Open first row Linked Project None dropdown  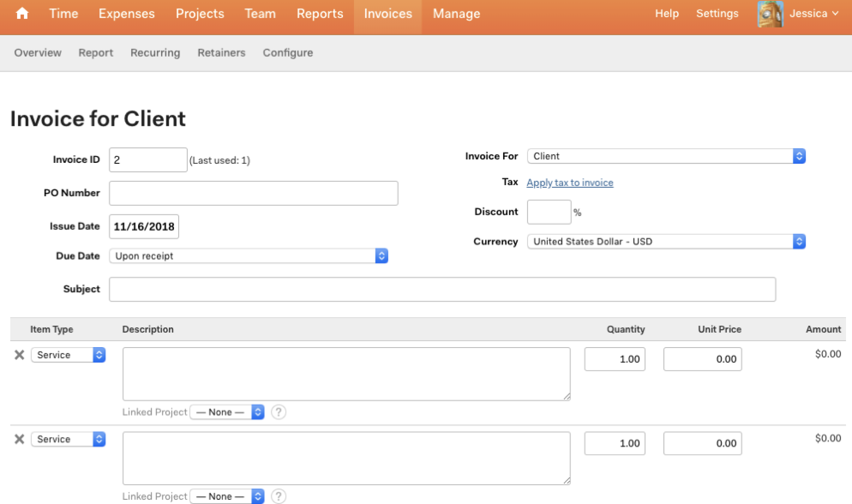pyautogui.click(x=227, y=412)
